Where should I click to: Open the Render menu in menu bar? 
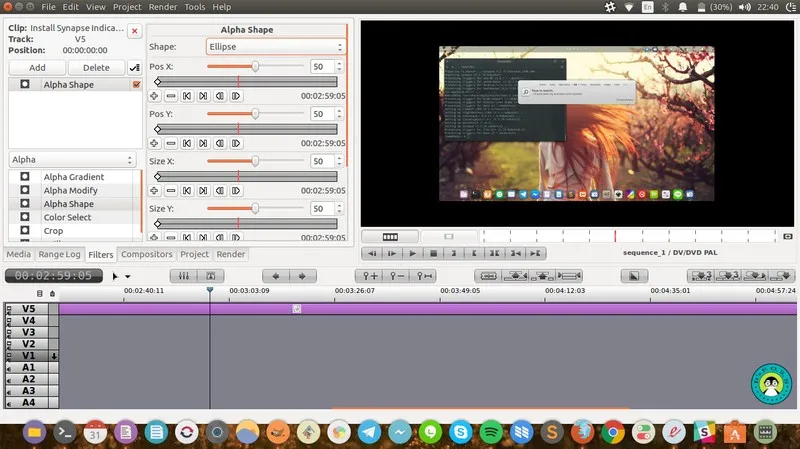(x=162, y=7)
